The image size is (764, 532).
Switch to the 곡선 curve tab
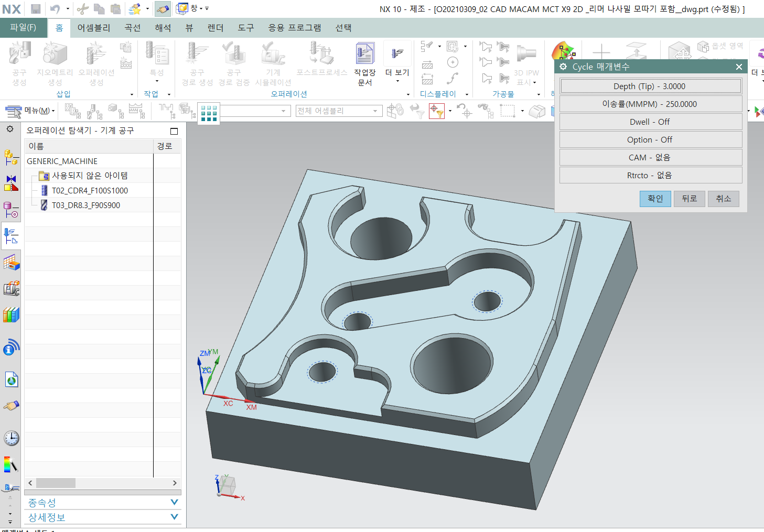pyautogui.click(x=133, y=28)
